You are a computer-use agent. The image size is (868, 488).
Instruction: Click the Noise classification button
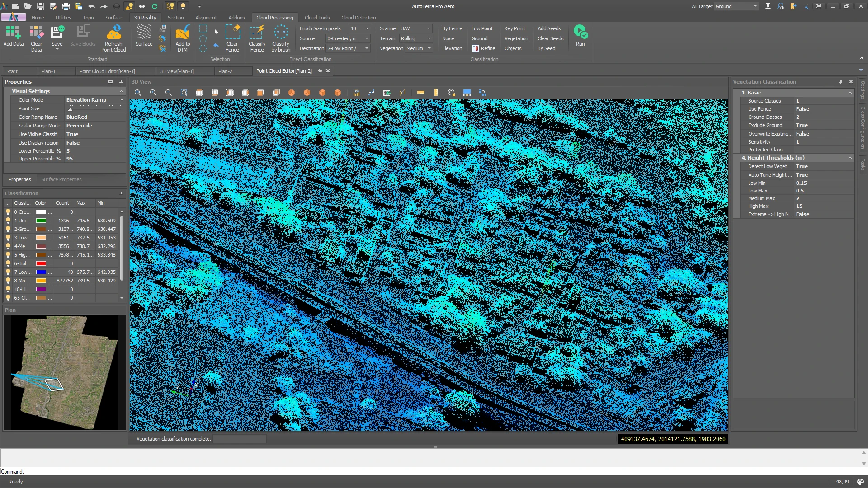[448, 38]
